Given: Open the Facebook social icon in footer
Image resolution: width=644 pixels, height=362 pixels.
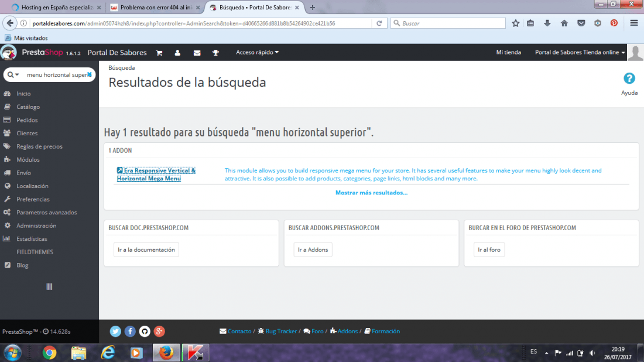Looking at the screenshot, I should tap(130, 331).
